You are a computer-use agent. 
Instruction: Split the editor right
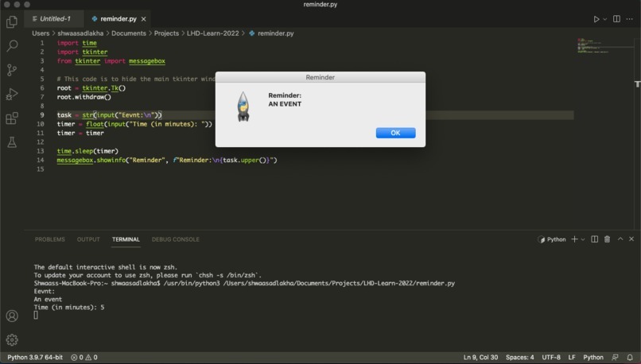point(616,19)
